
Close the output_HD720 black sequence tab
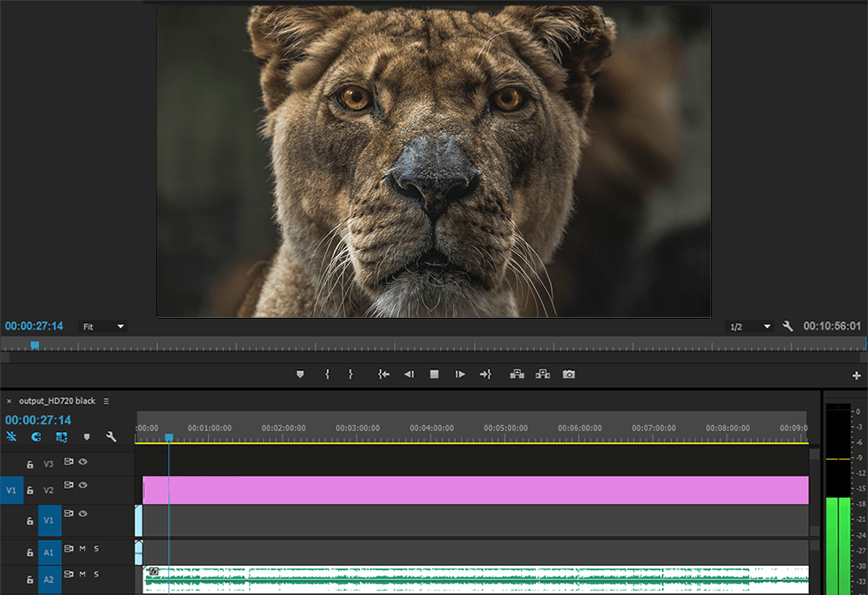pyautogui.click(x=9, y=401)
